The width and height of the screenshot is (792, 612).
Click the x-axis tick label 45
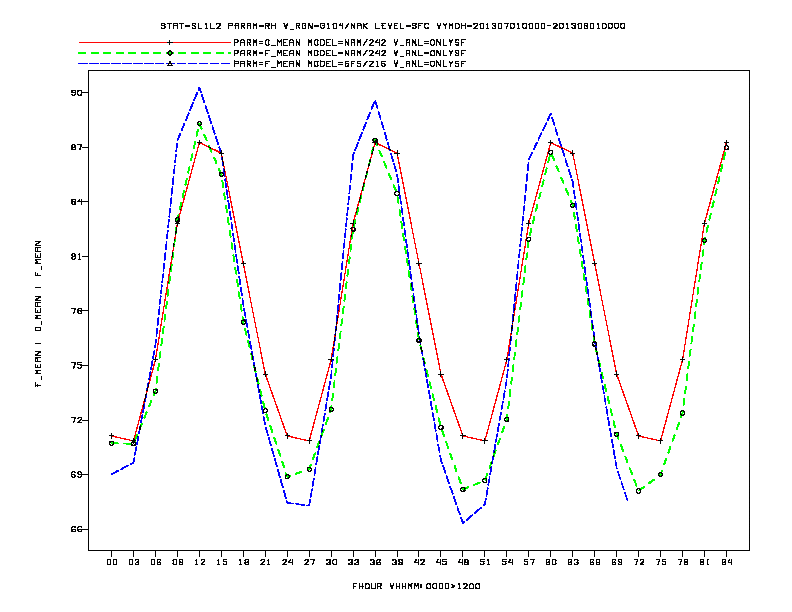point(441,562)
